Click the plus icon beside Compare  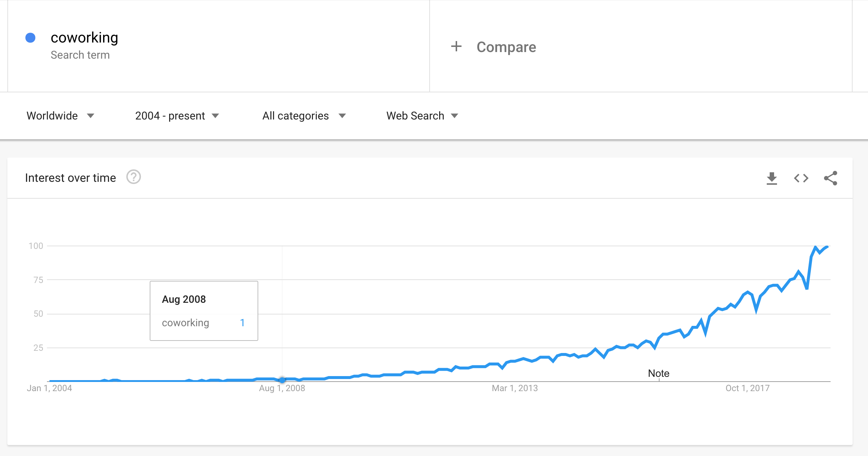coord(456,47)
